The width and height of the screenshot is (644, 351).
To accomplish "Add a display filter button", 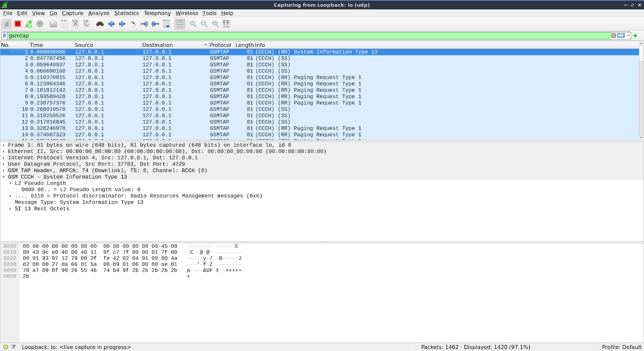I will 636,36.
